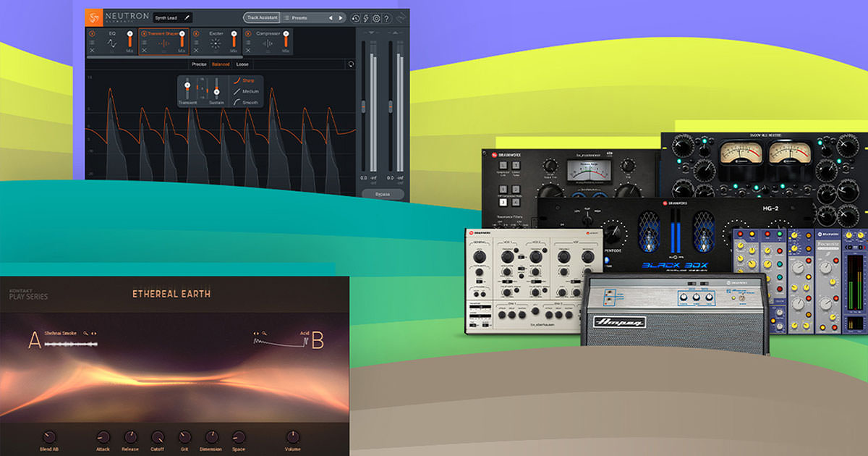Click the Transient slider in Transient Shaper

[187, 90]
